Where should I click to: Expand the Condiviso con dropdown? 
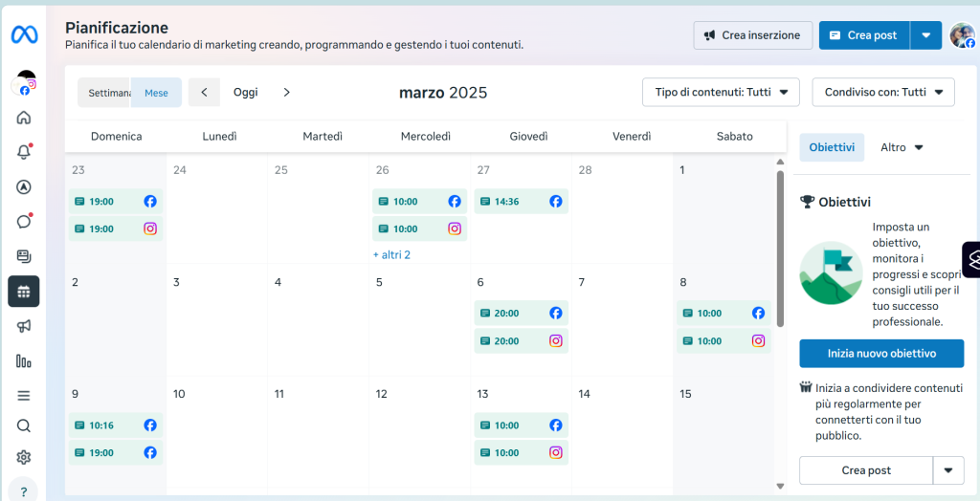click(x=883, y=93)
